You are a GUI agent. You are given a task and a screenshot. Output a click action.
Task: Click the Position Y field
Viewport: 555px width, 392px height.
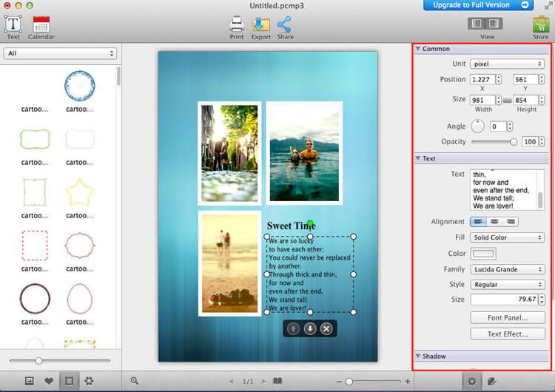pos(525,79)
